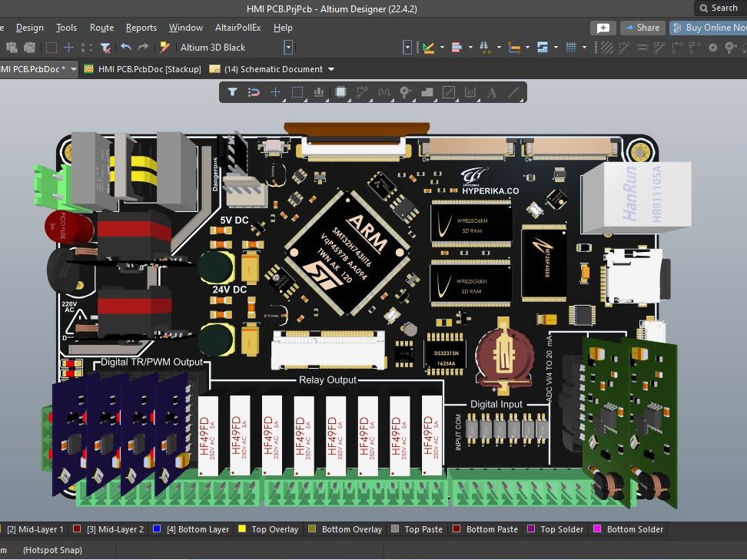Expand the Grids dropdown arrow
Screen dimensions: 747x560
coord(585,47)
